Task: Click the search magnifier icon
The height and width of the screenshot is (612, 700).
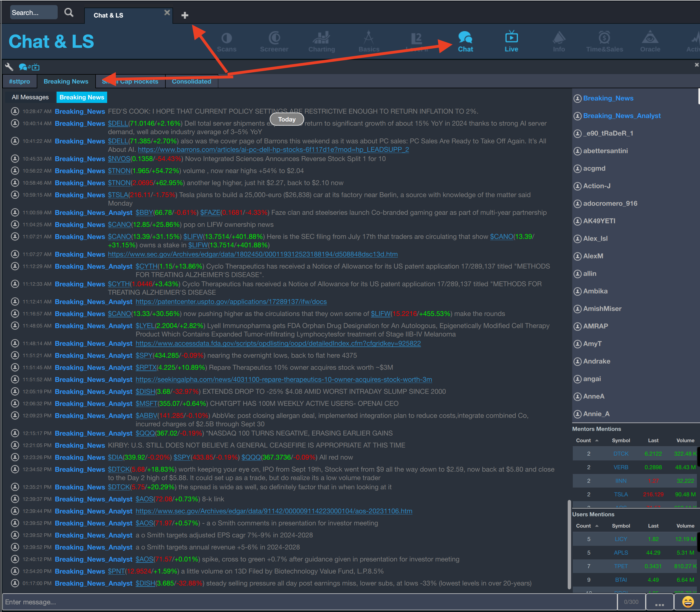Action: click(x=69, y=13)
